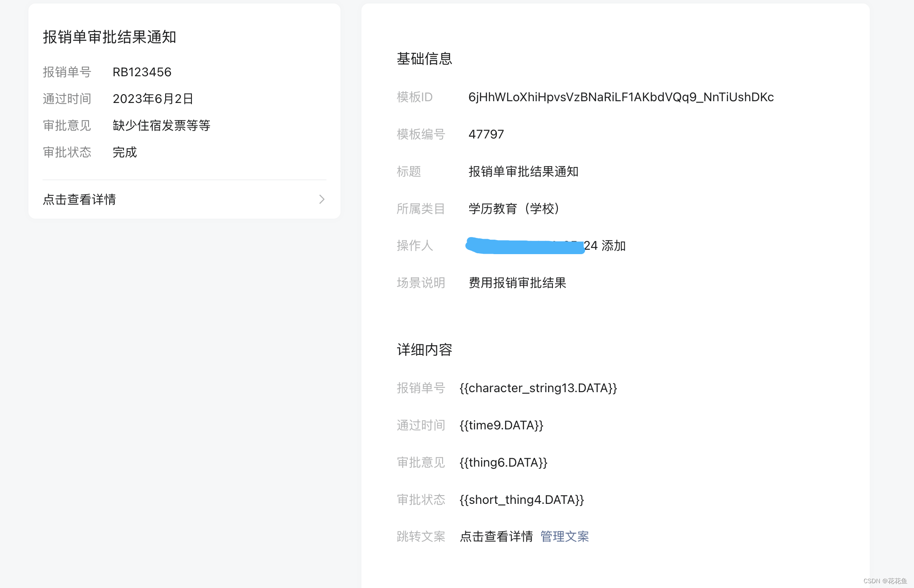Click the {{time9.DATA}} placeholder

coord(501,425)
